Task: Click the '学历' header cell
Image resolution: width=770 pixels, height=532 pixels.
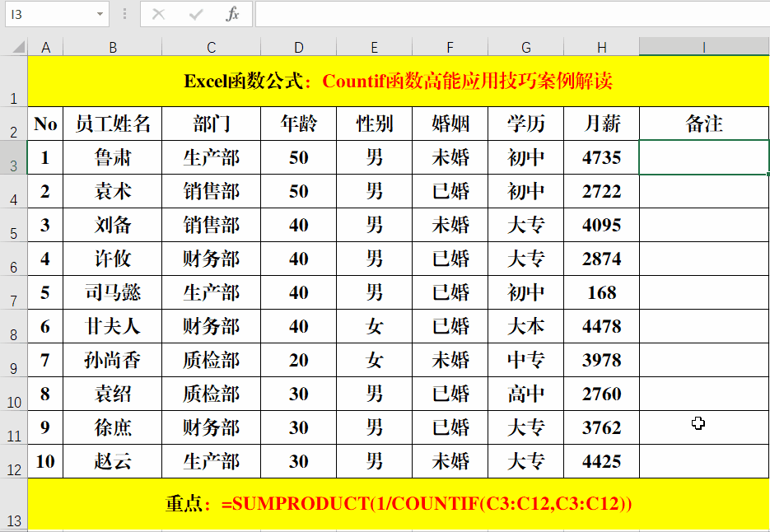Action: tap(526, 124)
